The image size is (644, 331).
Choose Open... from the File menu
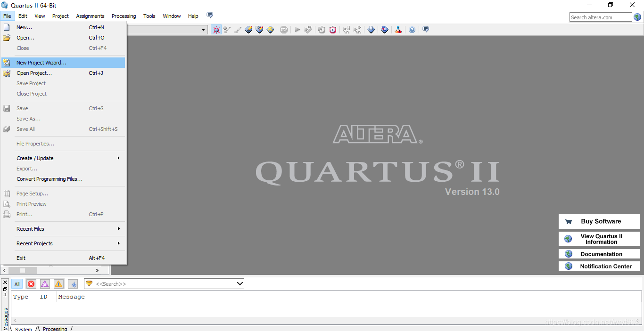[x=64, y=38]
